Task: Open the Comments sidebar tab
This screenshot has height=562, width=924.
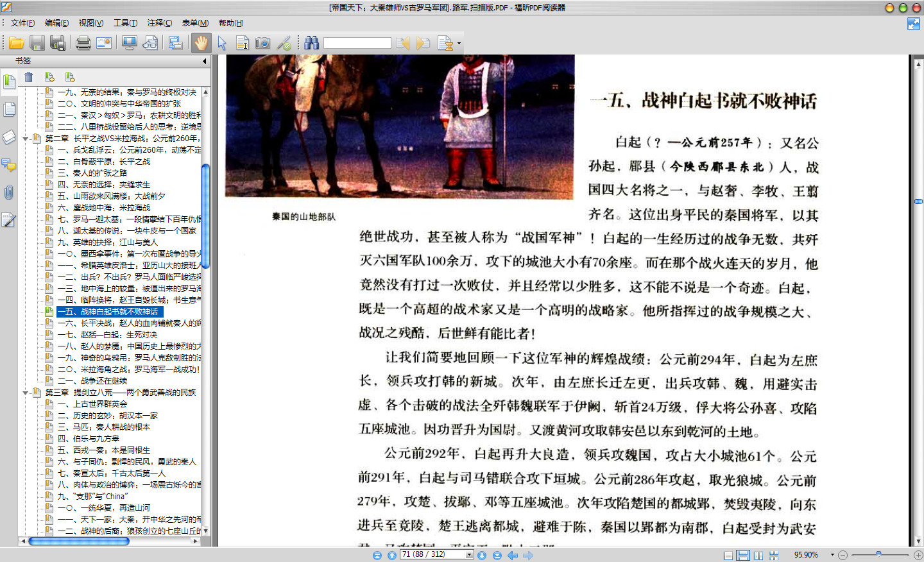Action: pyautogui.click(x=9, y=165)
